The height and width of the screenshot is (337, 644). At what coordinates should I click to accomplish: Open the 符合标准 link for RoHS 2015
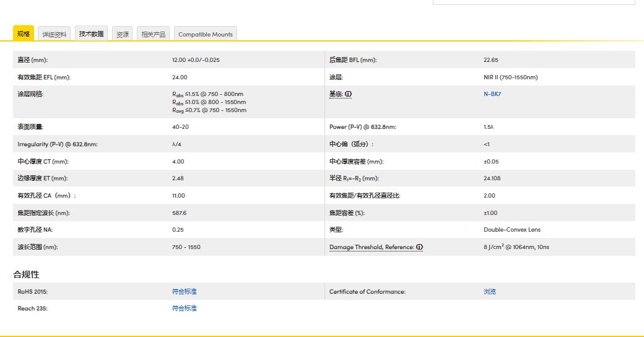pyautogui.click(x=184, y=291)
